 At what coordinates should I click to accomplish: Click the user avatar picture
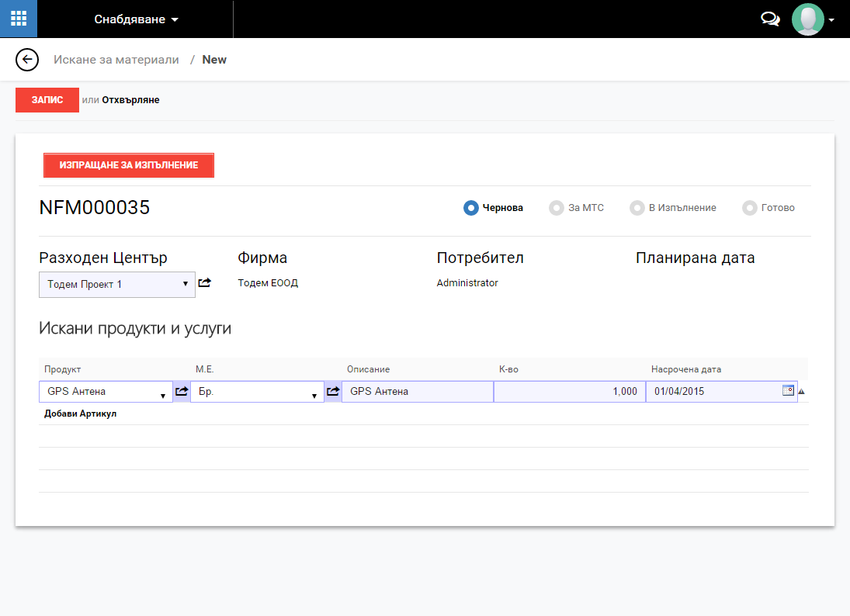coord(807,19)
